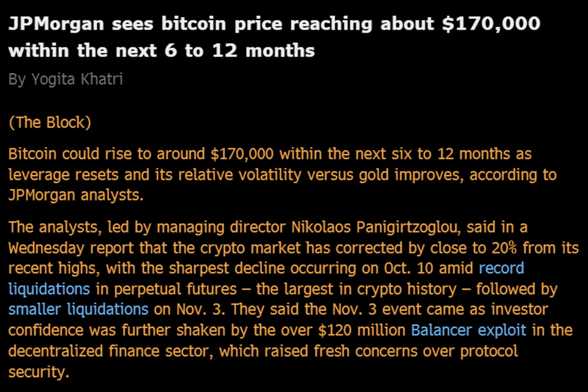Click the JPMorgan bitcoin price headline
Image resolution: width=588 pixels, height=392 pixels.
coord(274,37)
